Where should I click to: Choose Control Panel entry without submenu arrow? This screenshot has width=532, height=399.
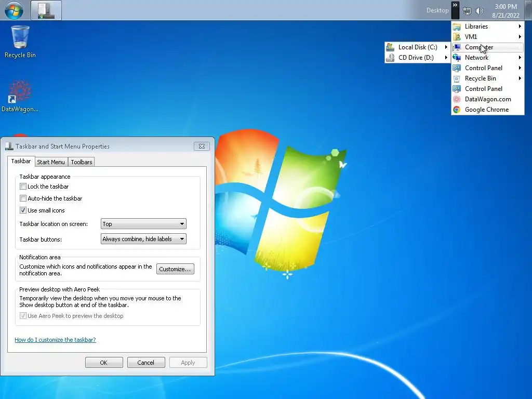click(x=488, y=89)
